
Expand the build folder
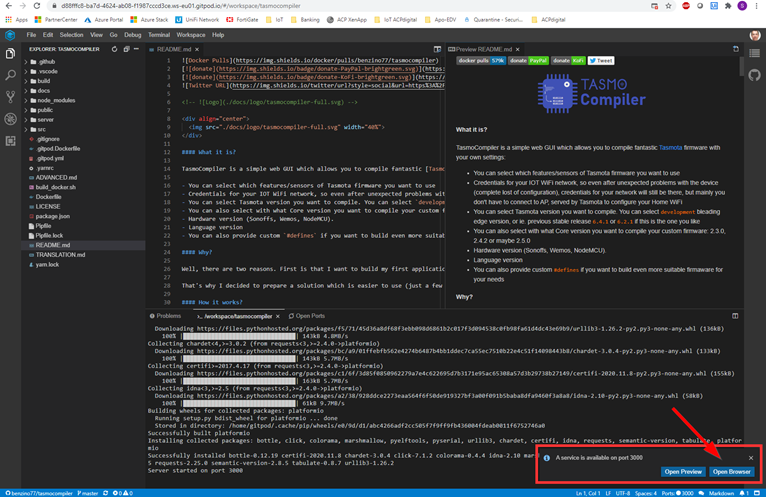[x=40, y=81]
